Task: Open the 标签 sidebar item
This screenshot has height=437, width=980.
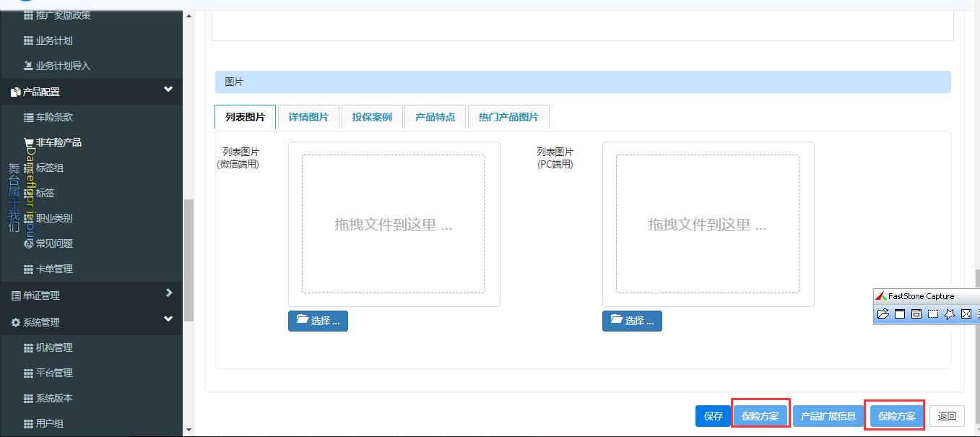Action: click(39, 193)
